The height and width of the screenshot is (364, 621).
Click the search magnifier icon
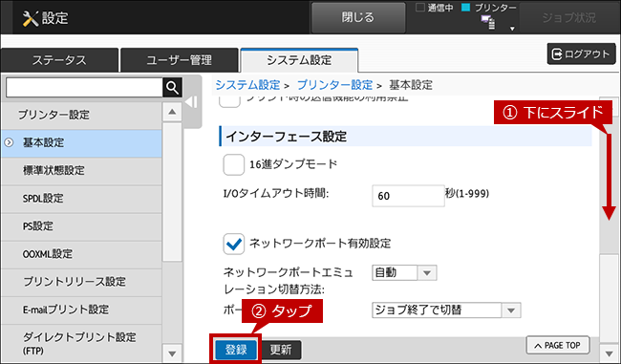click(172, 87)
